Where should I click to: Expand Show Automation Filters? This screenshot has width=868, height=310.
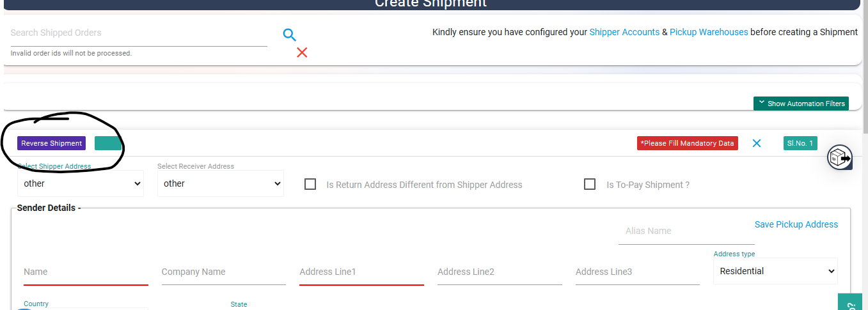(801, 104)
